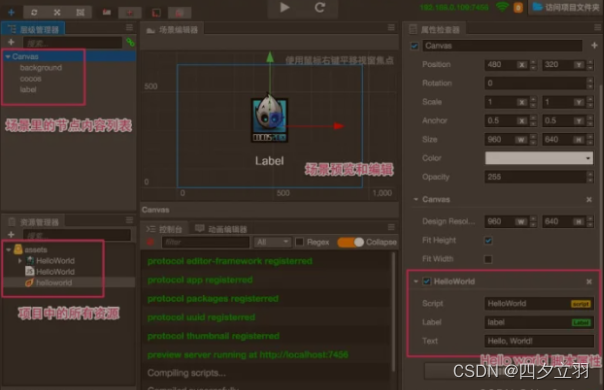Click the Rotation value field
This screenshot has width=604, height=390.
[x=535, y=83]
